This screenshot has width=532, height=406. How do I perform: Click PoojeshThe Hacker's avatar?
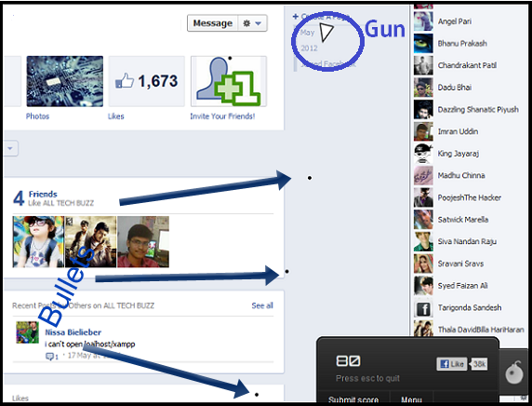tap(423, 197)
